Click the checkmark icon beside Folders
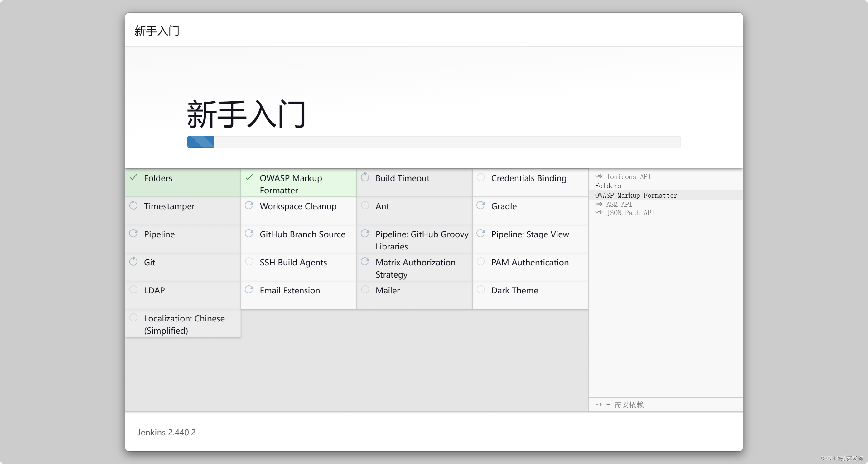The height and width of the screenshot is (464, 868). pos(133,177)
